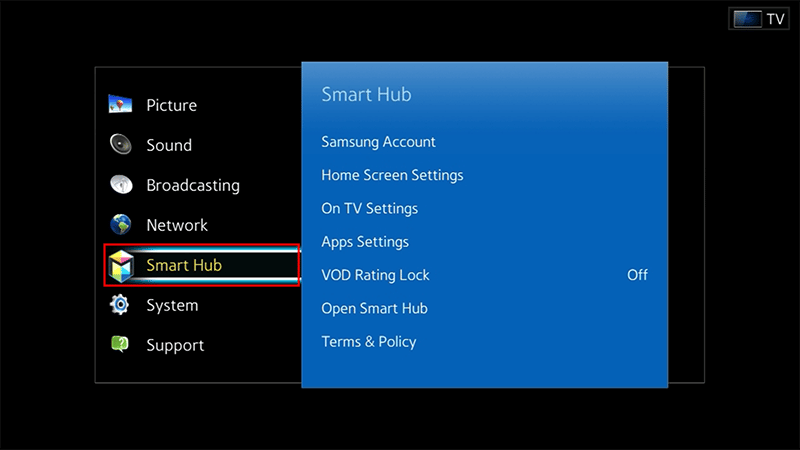The width and height of the screenshot is (800, 450).
Task: Click the TV source indicator icon
Action: (x=747, y=19)
